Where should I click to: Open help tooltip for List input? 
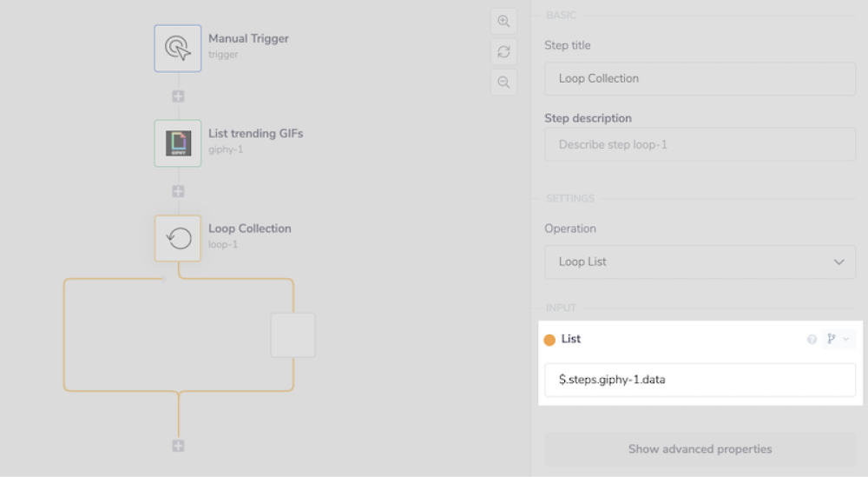pos(812,340)
